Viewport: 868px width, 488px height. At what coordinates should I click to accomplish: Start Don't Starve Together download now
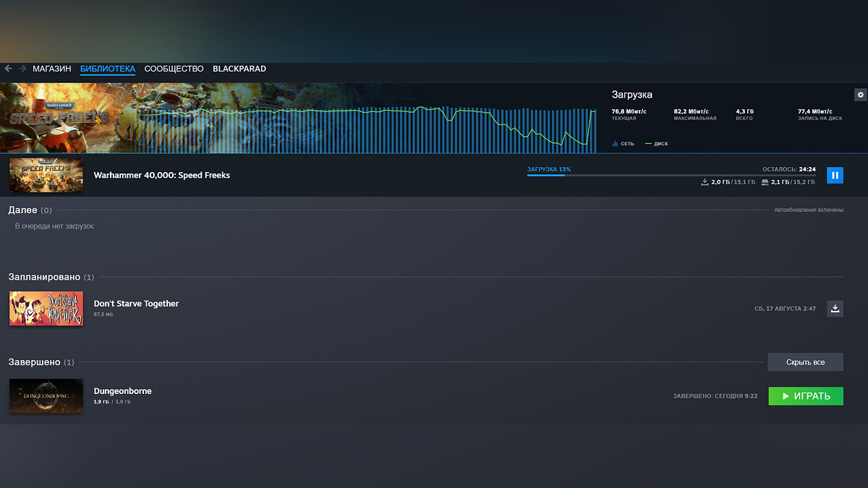835,309
